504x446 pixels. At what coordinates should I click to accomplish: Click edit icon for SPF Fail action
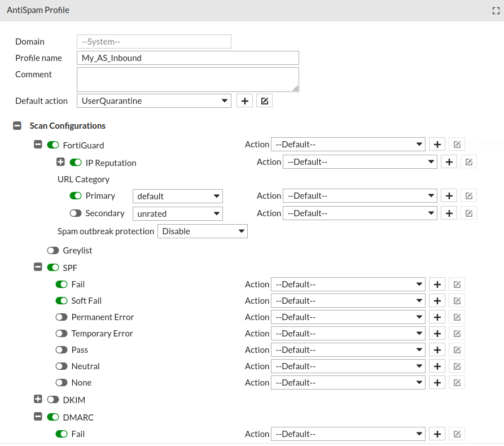(457, 284)
